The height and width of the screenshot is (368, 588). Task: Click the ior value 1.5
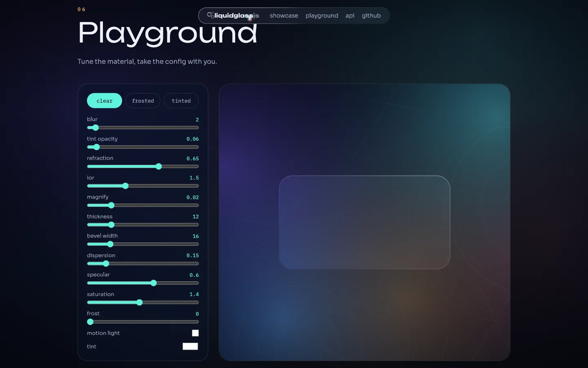(x=194, y=178)
